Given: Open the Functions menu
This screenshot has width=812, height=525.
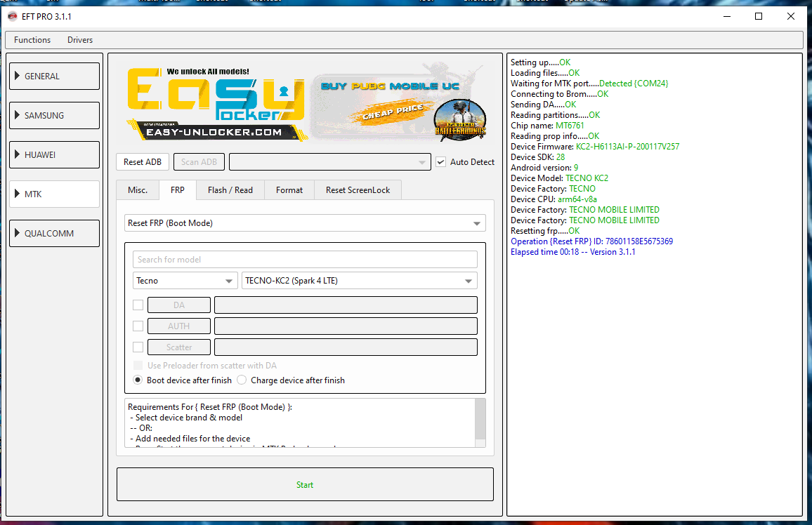Looking at the screenshot, I should (x=32, y=40).
